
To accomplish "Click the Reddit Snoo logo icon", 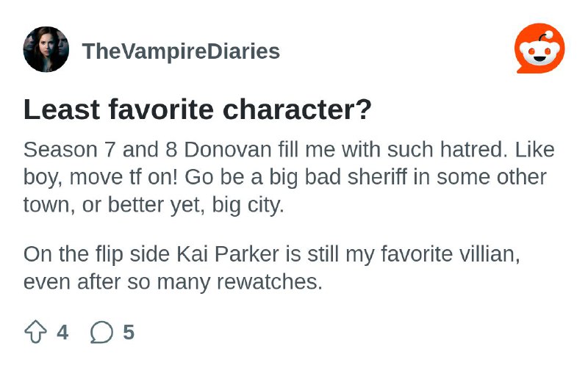I will [539, 48].
